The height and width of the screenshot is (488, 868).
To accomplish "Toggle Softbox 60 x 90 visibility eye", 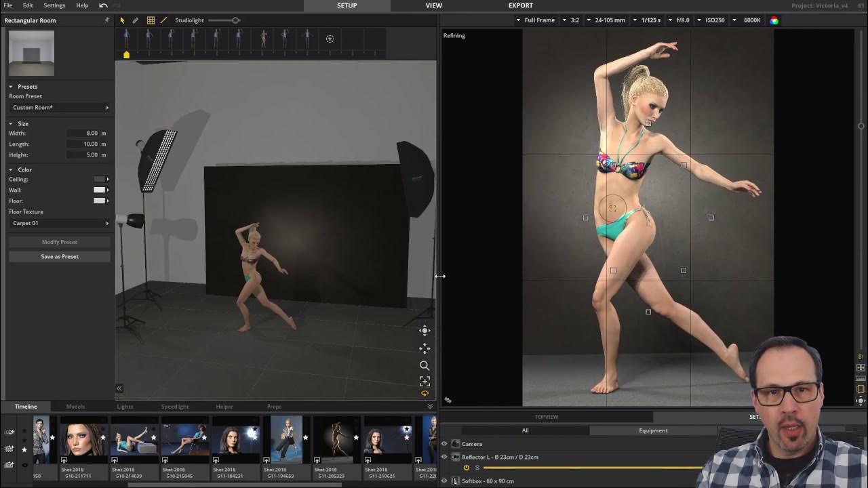I will point(445,481).
